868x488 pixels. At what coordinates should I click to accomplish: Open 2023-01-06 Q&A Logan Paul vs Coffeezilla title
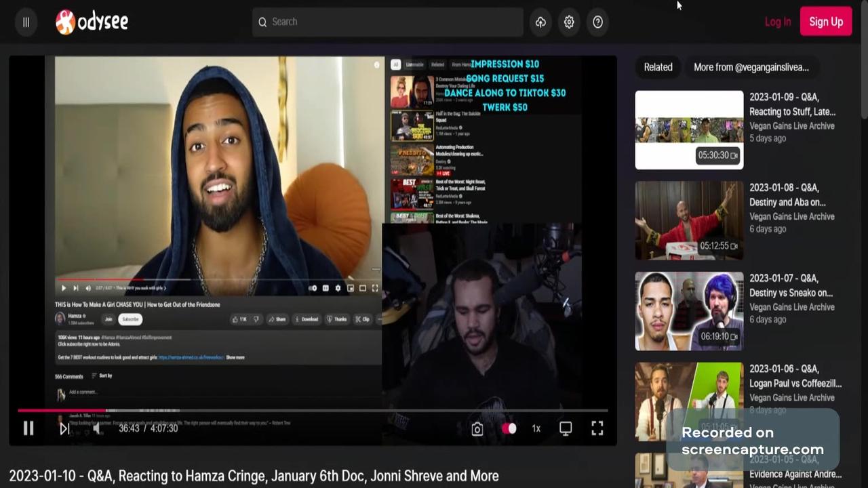click(x=795, y=376)
